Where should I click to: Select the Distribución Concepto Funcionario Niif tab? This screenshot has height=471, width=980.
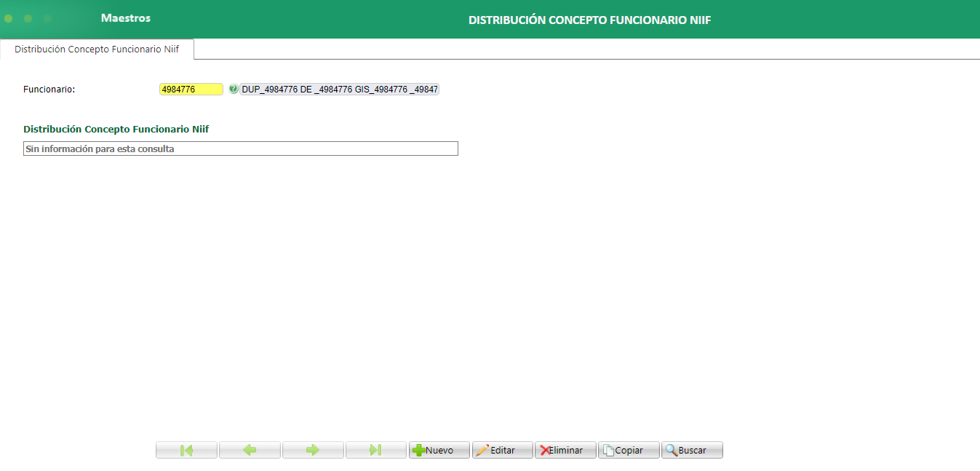click(x=97, y=50)
